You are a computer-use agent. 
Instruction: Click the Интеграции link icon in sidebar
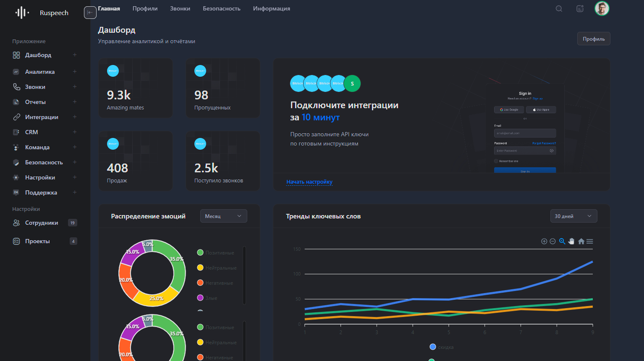[x=16, y=117]
